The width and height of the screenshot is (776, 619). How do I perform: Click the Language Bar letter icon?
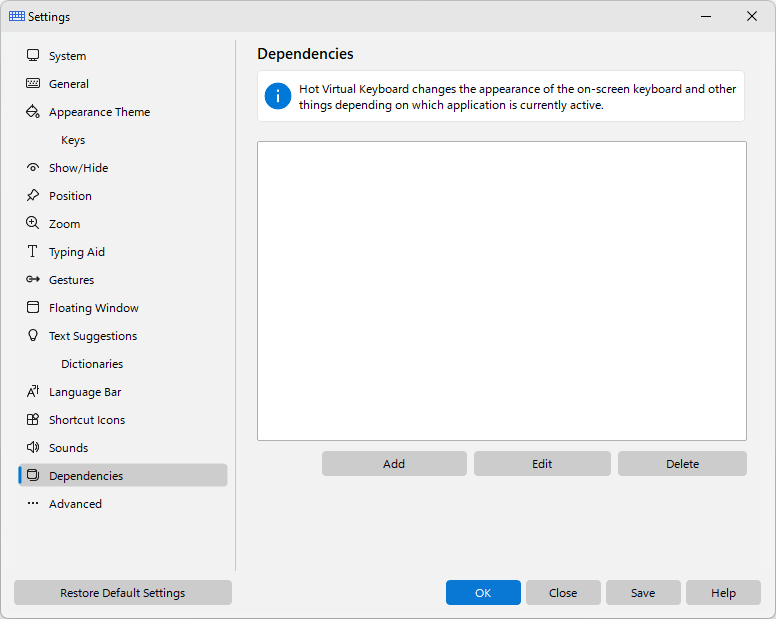[33, 391]
